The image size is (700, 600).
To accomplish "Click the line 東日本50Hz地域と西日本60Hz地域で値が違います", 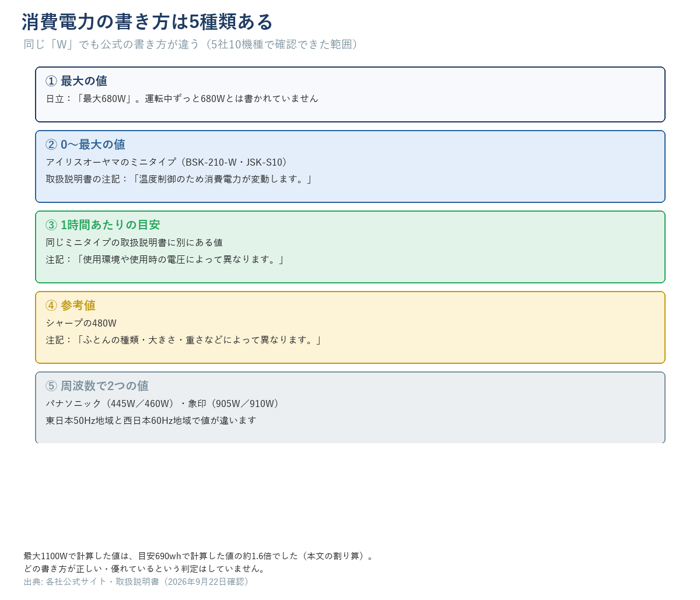I will [151, 420].
